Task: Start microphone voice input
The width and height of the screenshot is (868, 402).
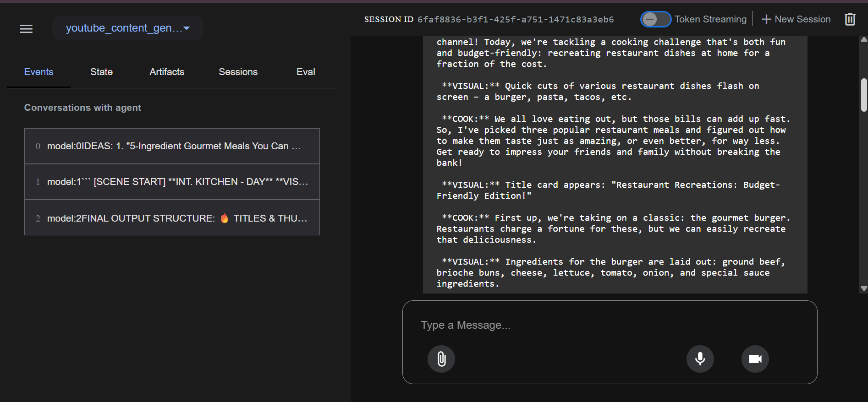Action: (x=700, y=359)
